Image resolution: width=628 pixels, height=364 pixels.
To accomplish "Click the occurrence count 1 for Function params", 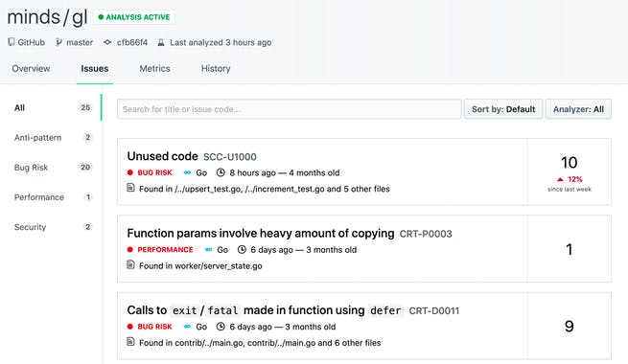I will (569, 249).
